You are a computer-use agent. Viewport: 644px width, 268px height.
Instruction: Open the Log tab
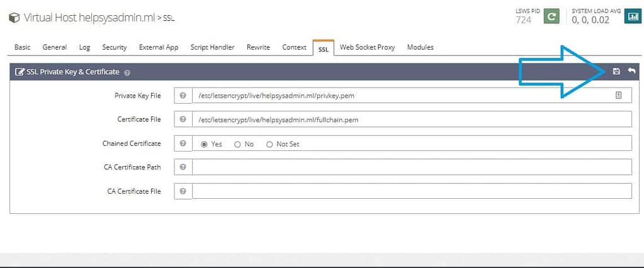tap(84, 47)
